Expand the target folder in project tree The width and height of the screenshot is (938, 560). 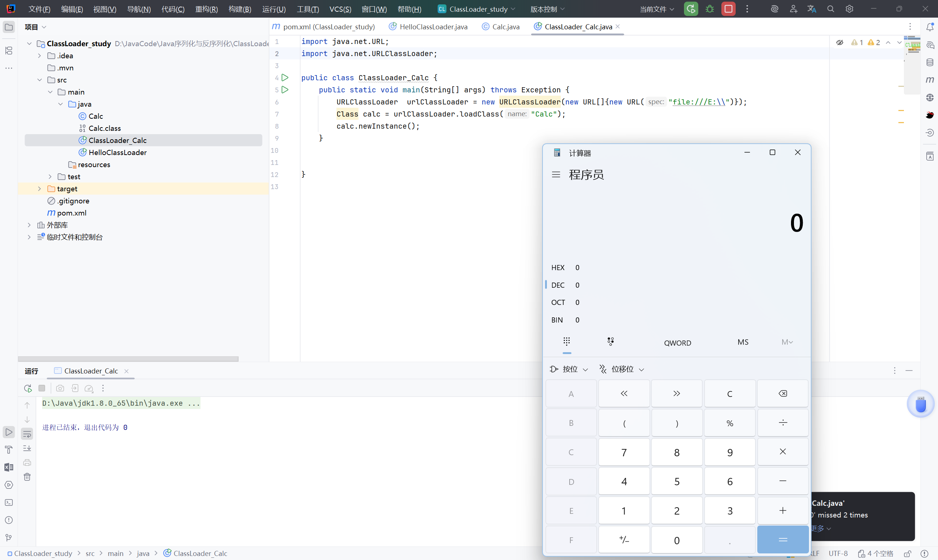39,189
